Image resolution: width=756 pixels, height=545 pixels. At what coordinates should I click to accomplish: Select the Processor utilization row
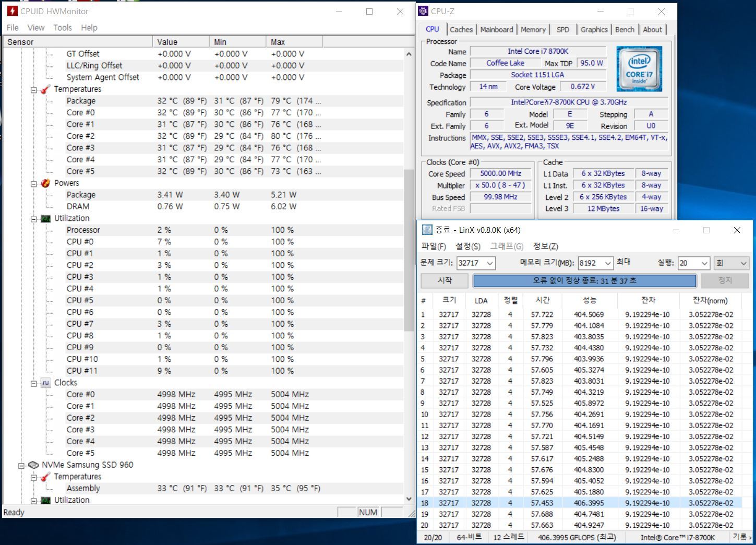coord(203,230)
